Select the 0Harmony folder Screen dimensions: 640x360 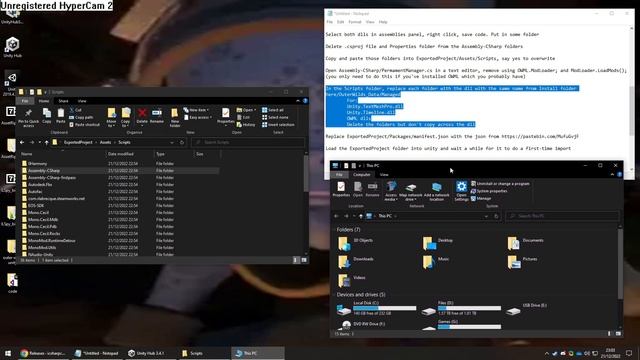click(x=38, y=164)
